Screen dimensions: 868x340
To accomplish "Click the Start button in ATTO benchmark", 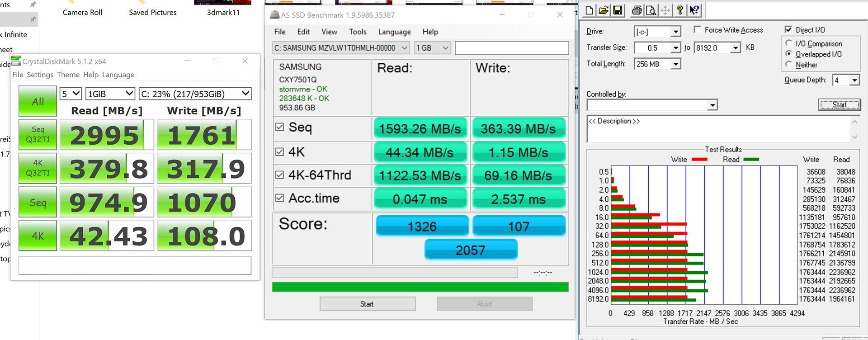I will 840,105.
